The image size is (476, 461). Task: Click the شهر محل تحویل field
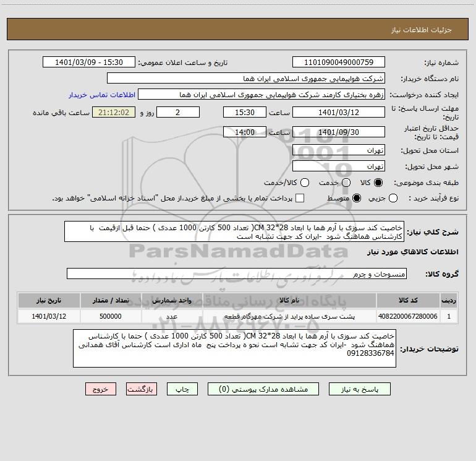339,166
